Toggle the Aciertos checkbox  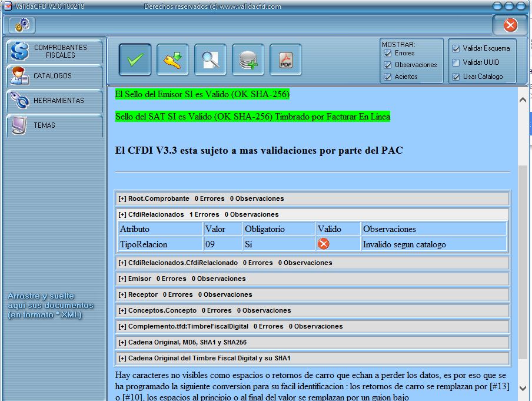pyautogui.click(x=387, y=77)
